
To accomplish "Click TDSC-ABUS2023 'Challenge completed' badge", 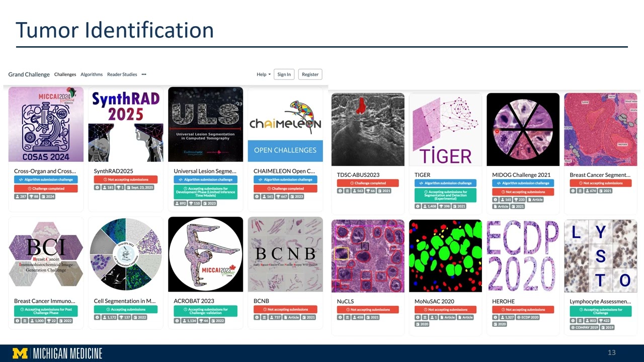I will 368,183.
